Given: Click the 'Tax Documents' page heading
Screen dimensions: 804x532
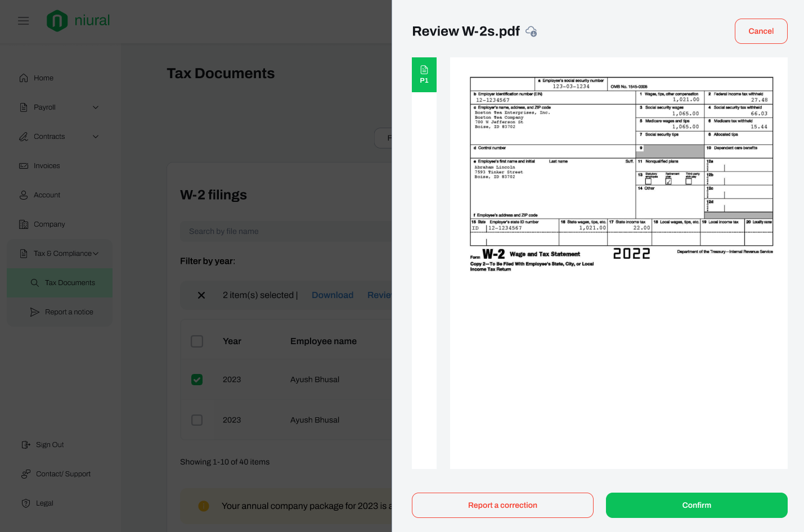Looking at the screenshot, I should pos(221,74).
